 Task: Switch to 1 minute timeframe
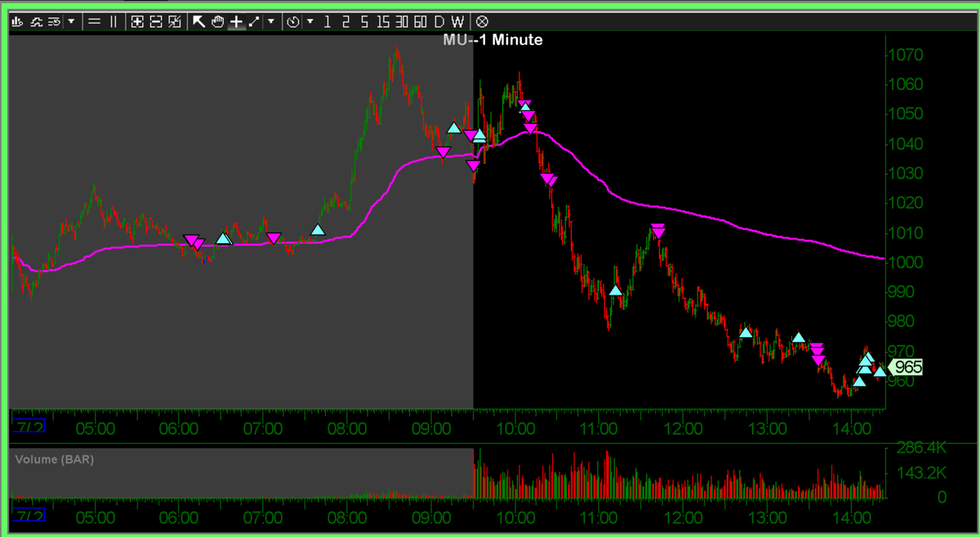(x=327, y=22)
